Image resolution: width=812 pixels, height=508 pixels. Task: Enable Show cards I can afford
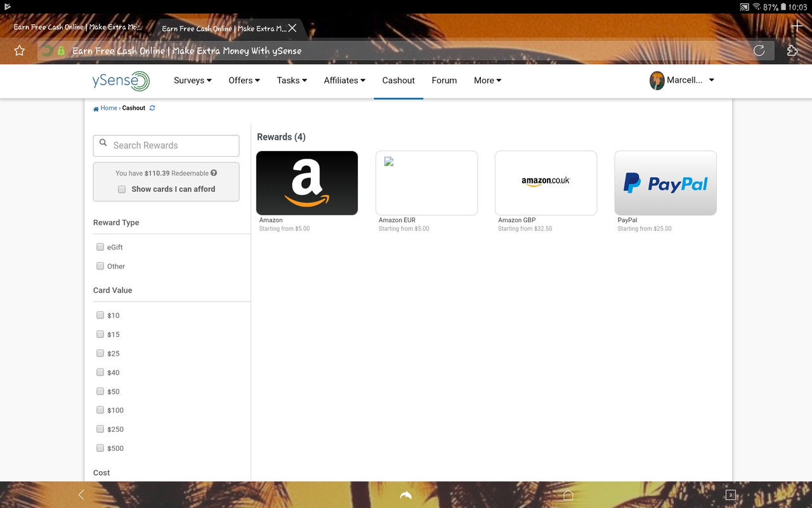pos(122,189)
